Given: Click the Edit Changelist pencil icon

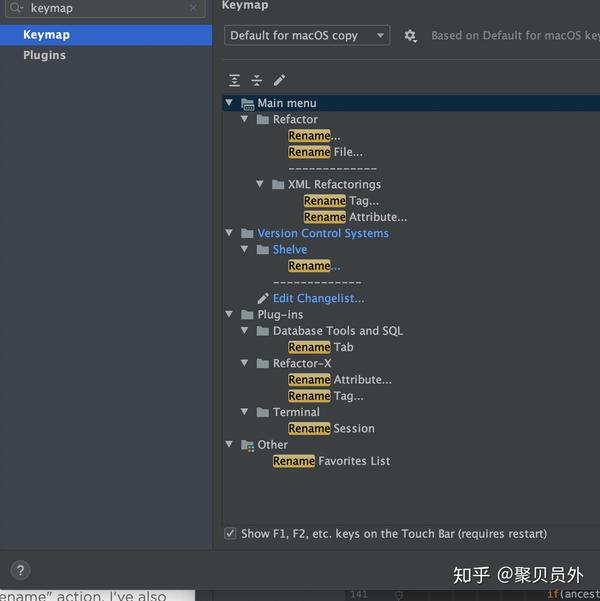Looking at the screenshot, I should 263,298.
